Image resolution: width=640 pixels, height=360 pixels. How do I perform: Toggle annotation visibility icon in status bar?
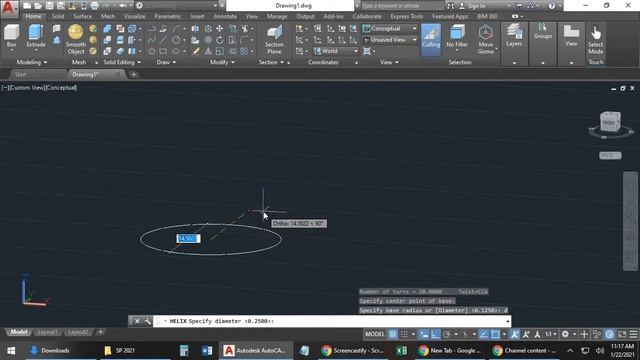tap(515, 334)
